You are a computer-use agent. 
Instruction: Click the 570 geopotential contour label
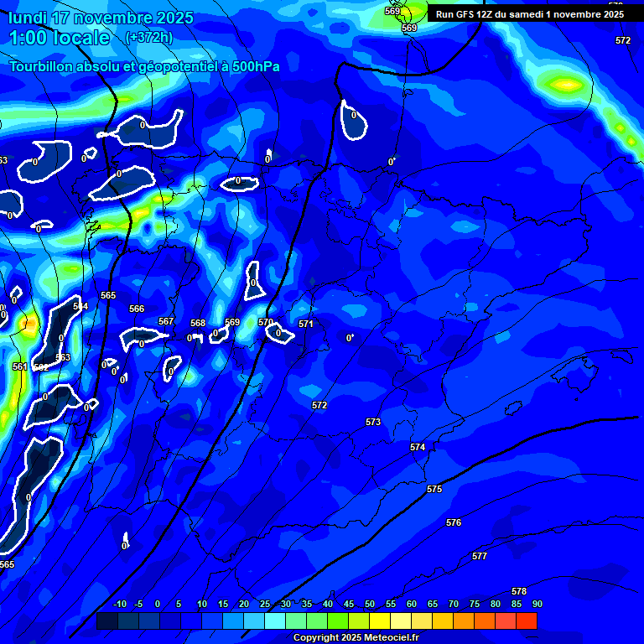click(266, 322)
